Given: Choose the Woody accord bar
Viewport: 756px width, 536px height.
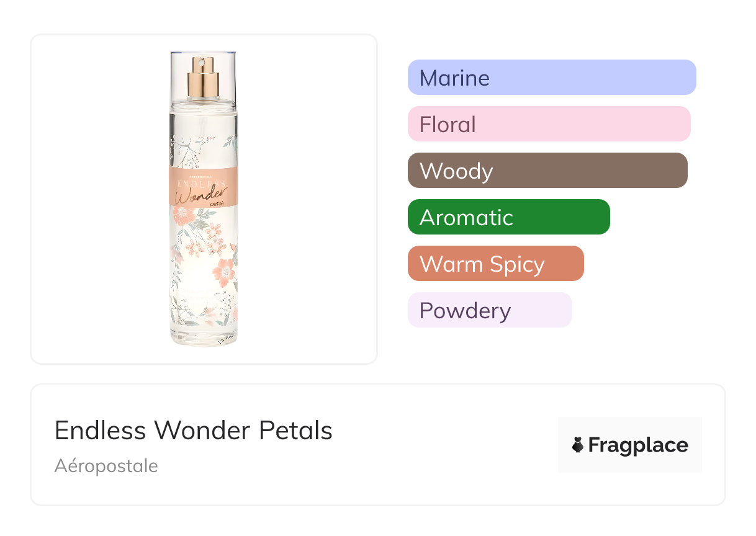Looking at the screenshot, I should pyautogui.click(x=547, y=171).
